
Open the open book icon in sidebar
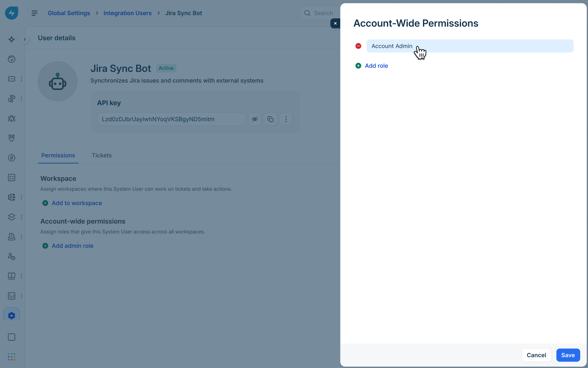pos(11,276)
